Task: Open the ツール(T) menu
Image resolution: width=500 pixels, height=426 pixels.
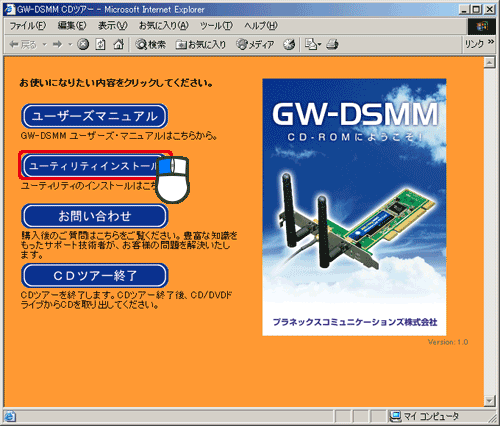Action: pyautogui.click(x=216, y=26)
